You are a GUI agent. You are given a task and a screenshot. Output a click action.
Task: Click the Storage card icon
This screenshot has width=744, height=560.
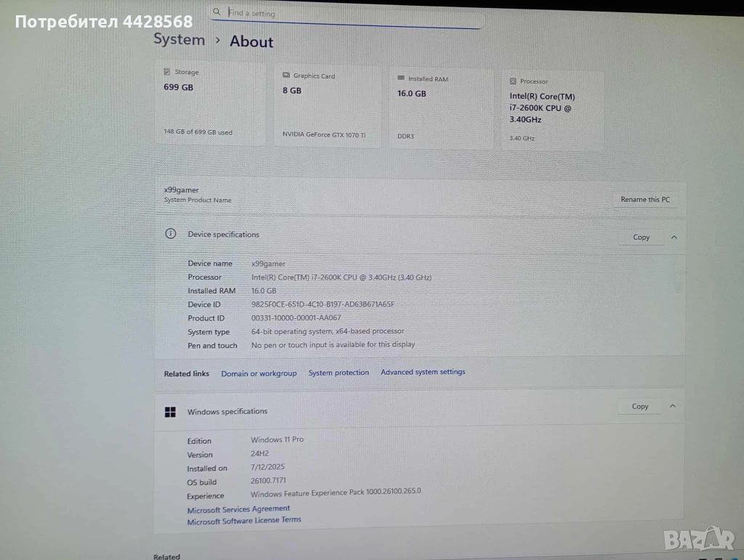click(x=167, y=72)
